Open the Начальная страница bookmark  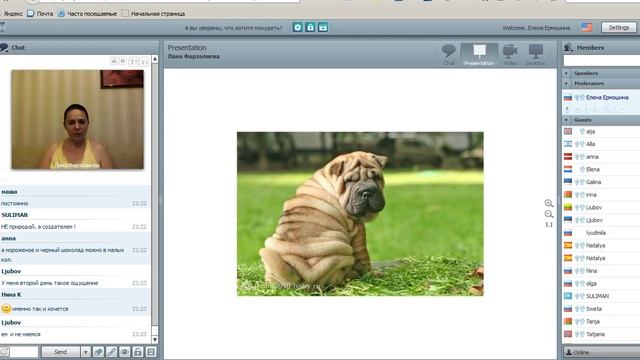[153, 13]
